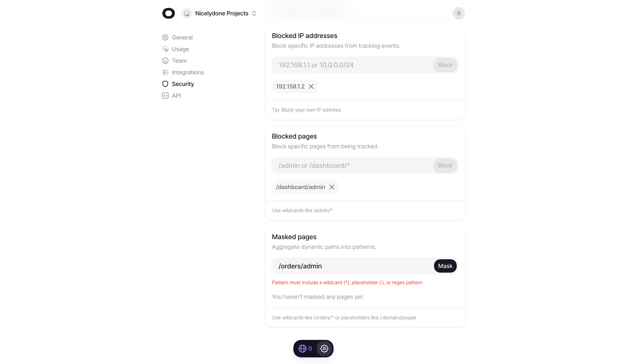Remove blocked IP 192.158.1.2
This screenshot has height=364, width=627.
tap(311, 86)
